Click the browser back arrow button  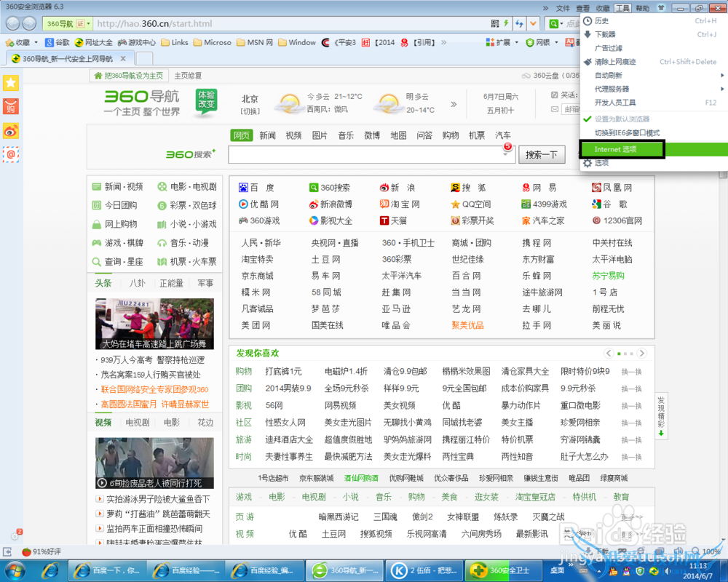click(x=12, y=24)
